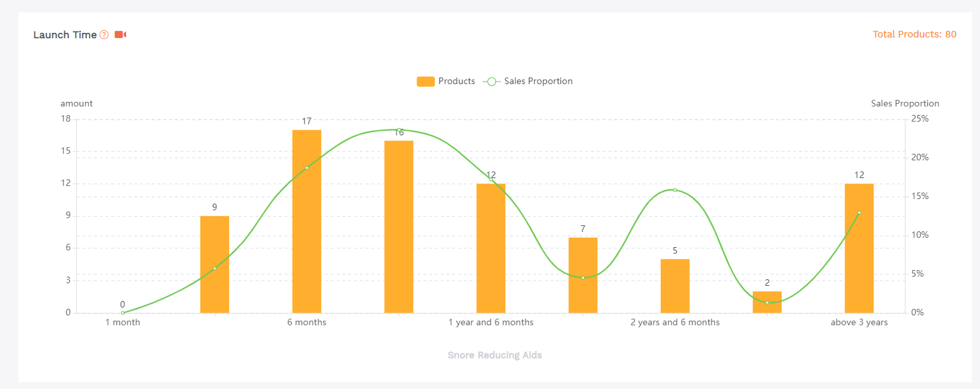Screen dimensions: 980x389
Task: Click the bar labeled 5
Action: point(675,286)
